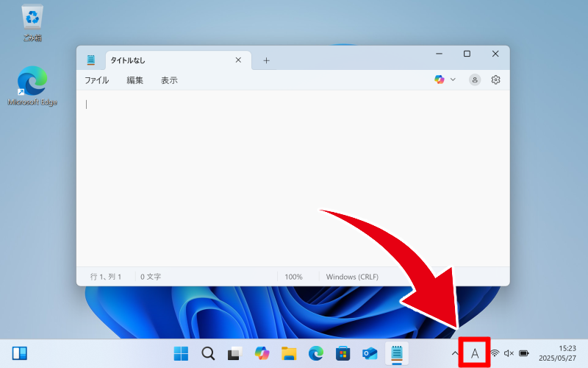Open Task View on taskbar
588x368 pixels.
(234, 353)
